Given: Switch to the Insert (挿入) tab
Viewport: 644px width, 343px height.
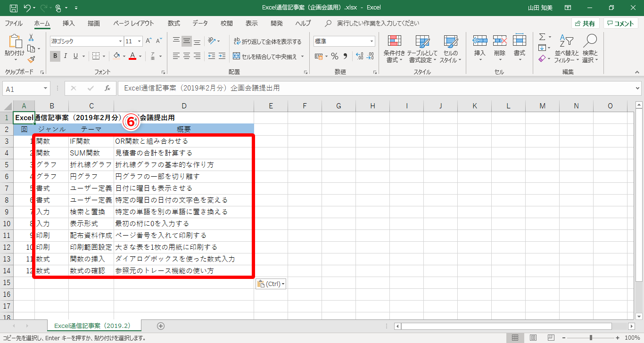Looking at the screenshot, I should [x=69, y=23].
